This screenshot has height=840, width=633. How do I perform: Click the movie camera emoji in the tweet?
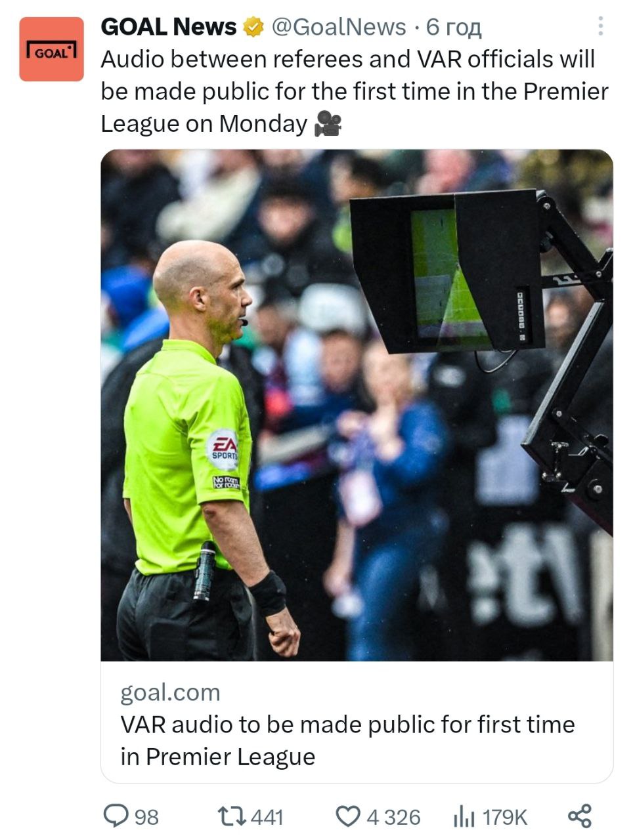(328, 123)
